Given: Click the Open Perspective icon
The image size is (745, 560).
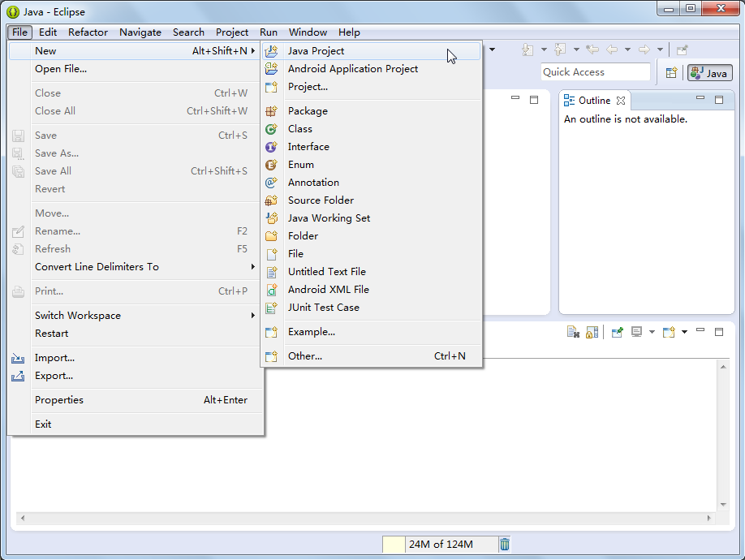Looking at the screenshot, I should tap(671, 73).
